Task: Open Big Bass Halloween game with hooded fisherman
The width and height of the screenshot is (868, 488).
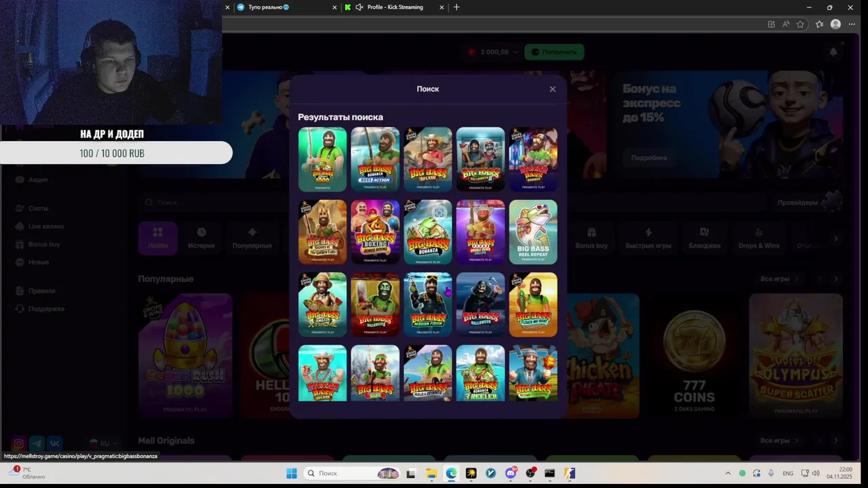Action: click(481, 304)
